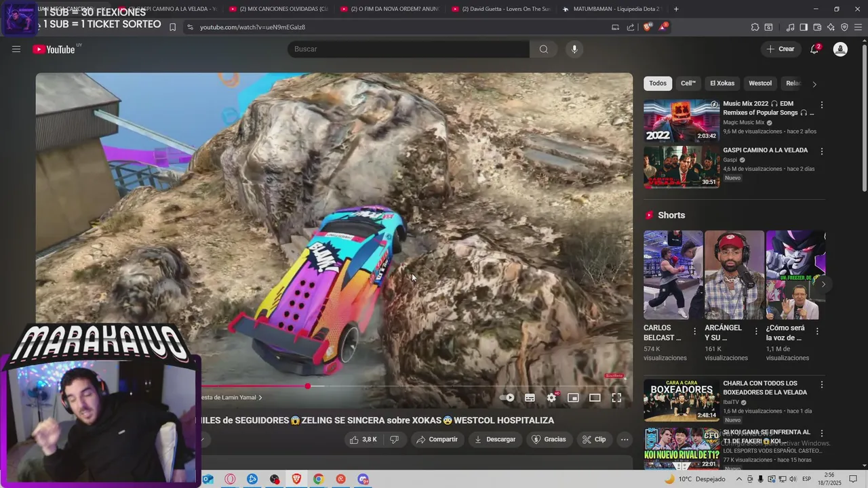The image size is (868, 488).
Task: Enable miniplayer mode
Action: tap(573, 398)
